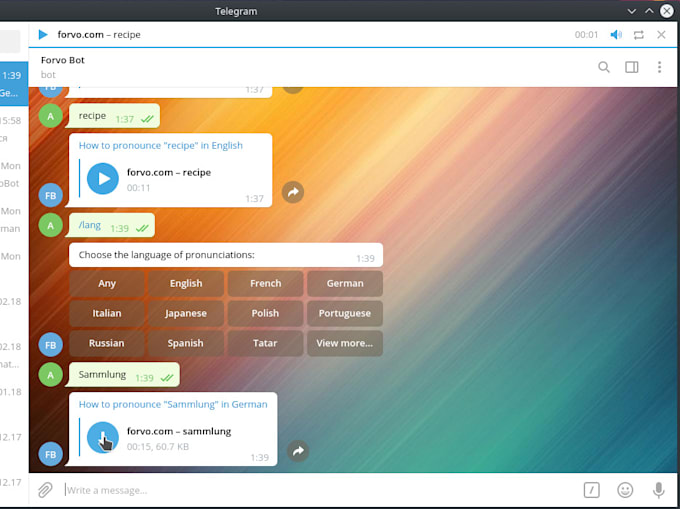Choose the German language button
The width and height of the screenshot is (680, 509).
345,283
